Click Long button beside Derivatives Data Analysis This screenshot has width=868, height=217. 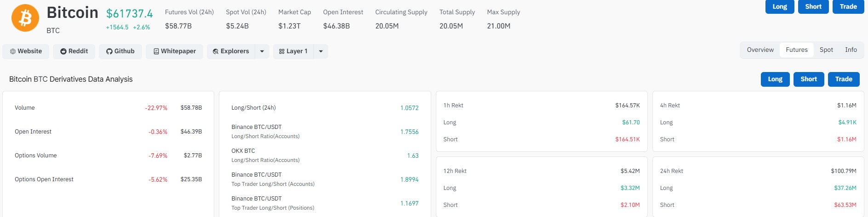coord(775,79)
